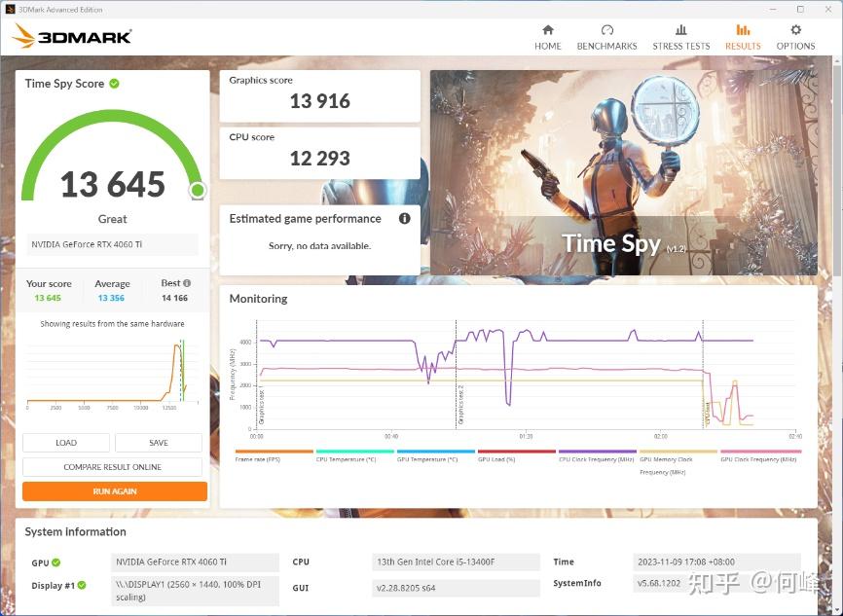Open OPTIONS gear icon

795,31
